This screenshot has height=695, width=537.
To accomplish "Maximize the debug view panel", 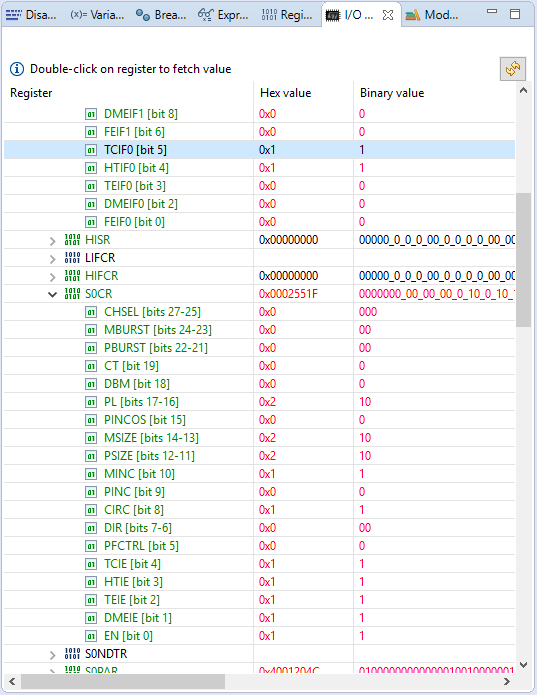I will click(x=515, y=14).
